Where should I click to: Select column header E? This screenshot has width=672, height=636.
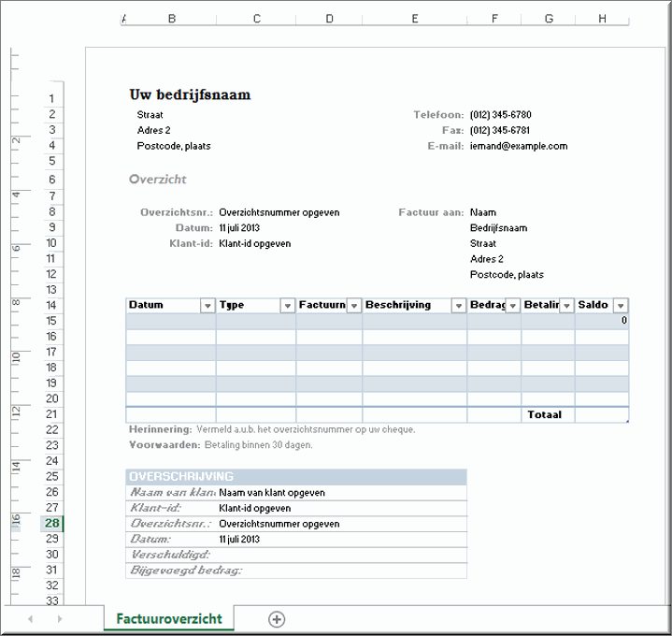click(414, 19)
